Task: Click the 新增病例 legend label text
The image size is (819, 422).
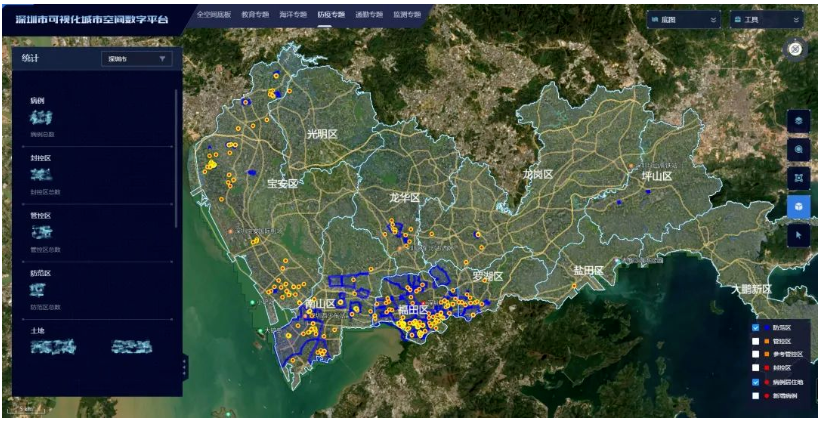Action: pyautogui.click(x=786, y=396)
